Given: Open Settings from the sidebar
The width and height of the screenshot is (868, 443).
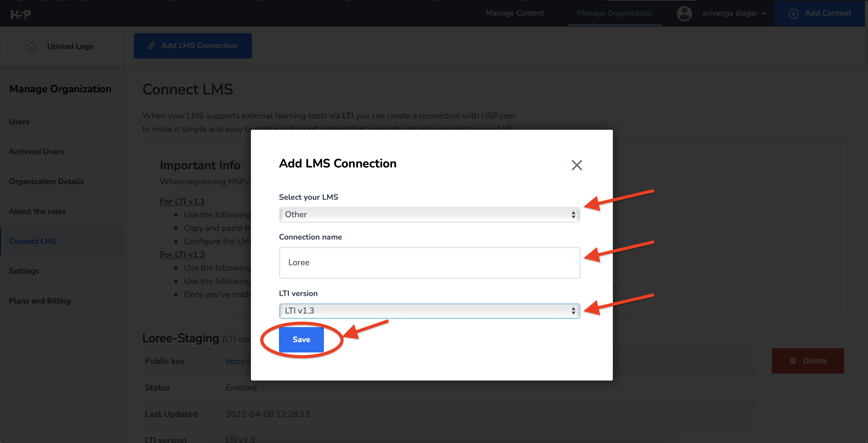Looking at the screenshot, I should [24, 271].
